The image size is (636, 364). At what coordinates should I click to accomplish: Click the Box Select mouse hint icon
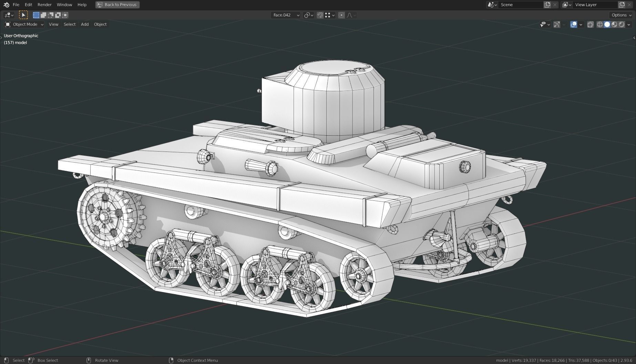point(31,360)
